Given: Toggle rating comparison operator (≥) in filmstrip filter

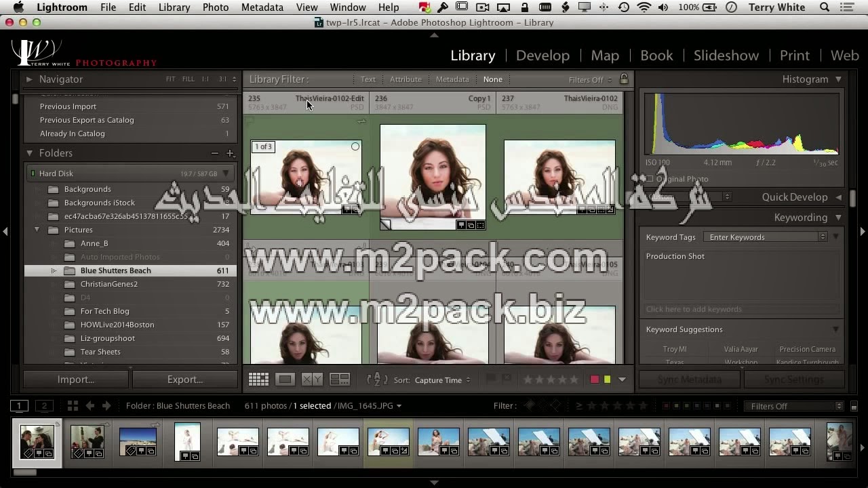Looking at the screenshot, I should (x=579, y=406).
